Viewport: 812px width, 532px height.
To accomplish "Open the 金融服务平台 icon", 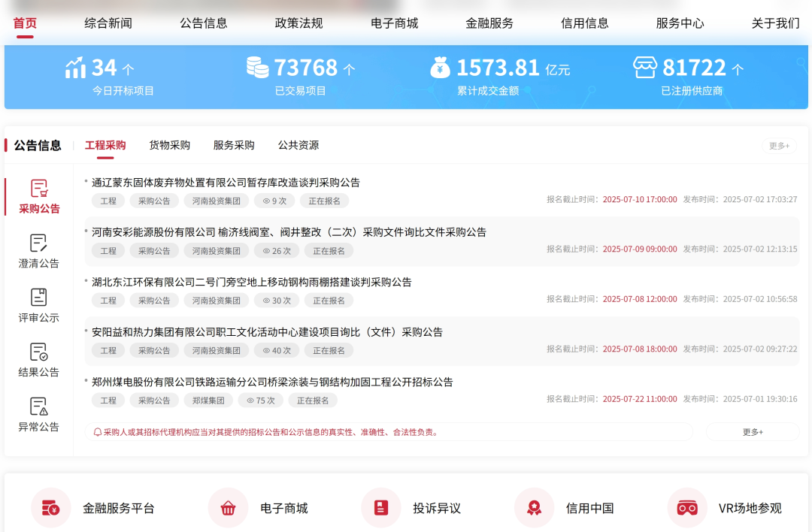I will click(51, 508).
